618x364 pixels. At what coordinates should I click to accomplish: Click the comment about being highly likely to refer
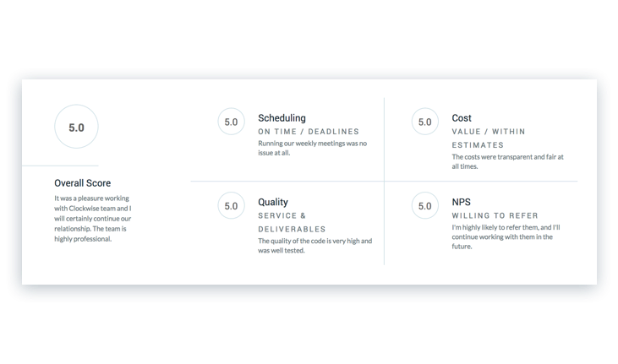(506, 236)
